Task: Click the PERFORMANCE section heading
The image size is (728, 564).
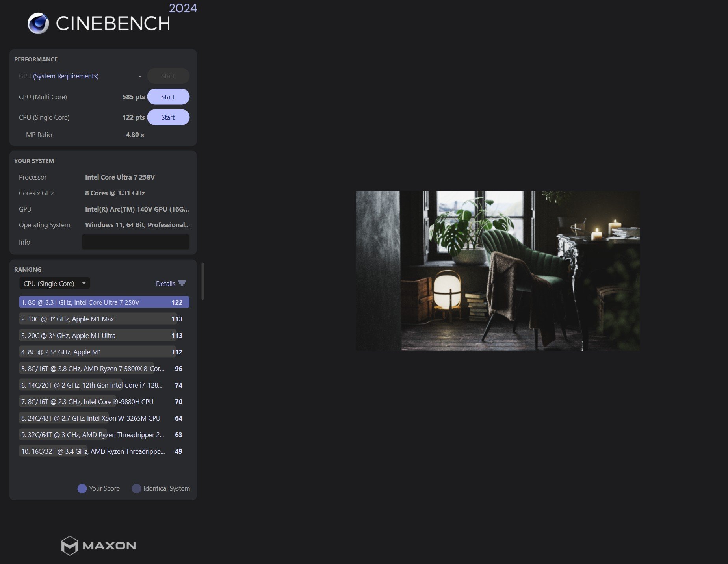Action: coord(36,59)
